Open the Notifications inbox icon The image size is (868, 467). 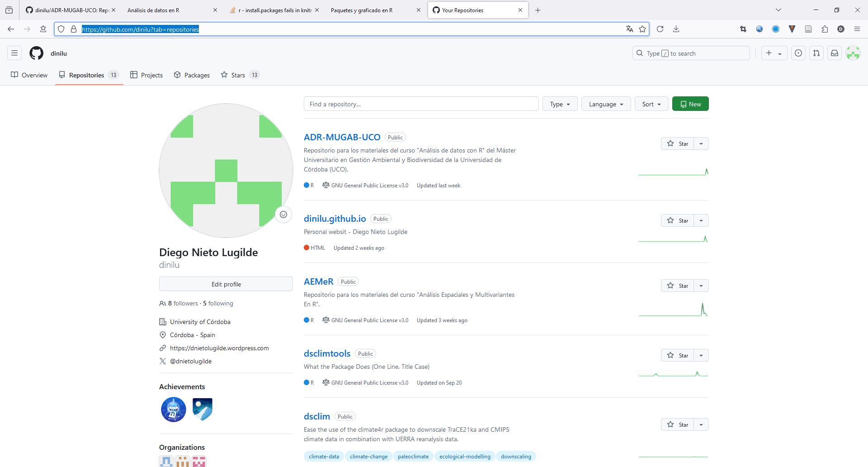pyautogui.click(x=835, y=53)
